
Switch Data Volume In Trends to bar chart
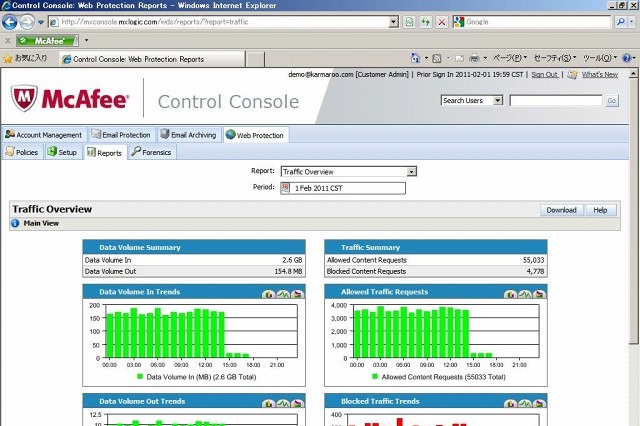coord(269,294)
